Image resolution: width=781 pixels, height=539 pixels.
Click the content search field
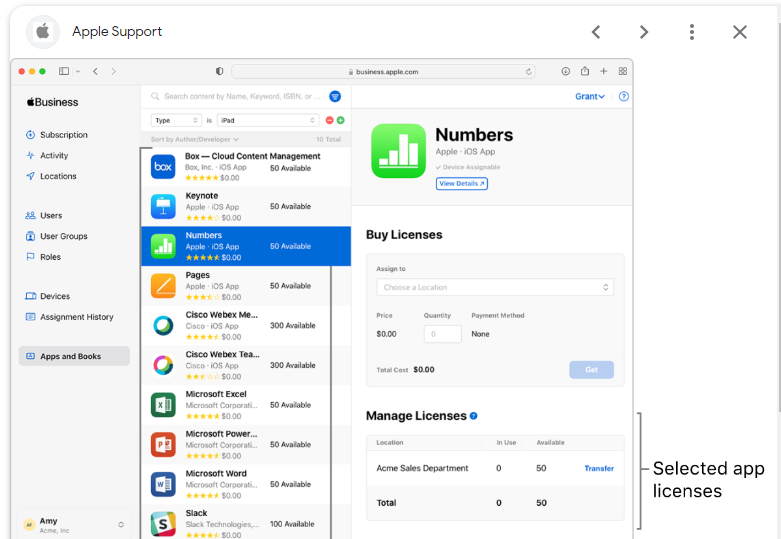[238, 96]
